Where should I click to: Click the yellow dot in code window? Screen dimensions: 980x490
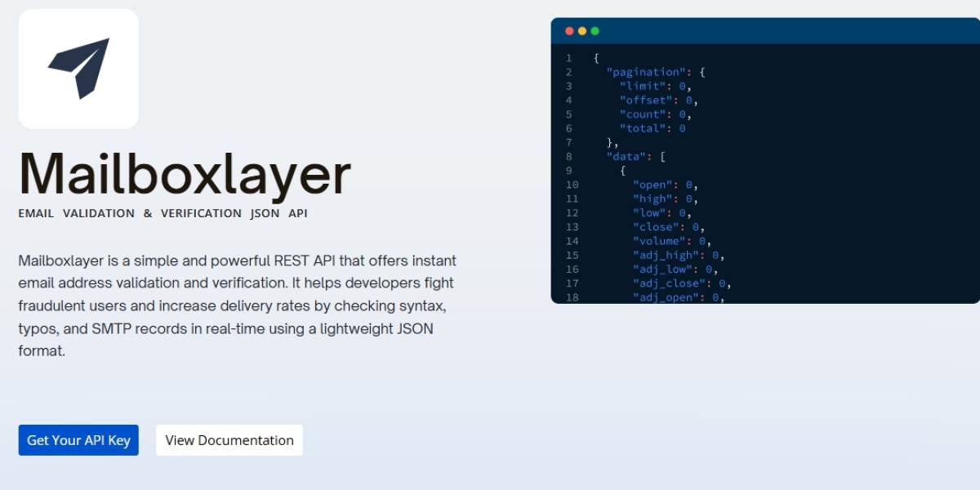coord(582,31)
